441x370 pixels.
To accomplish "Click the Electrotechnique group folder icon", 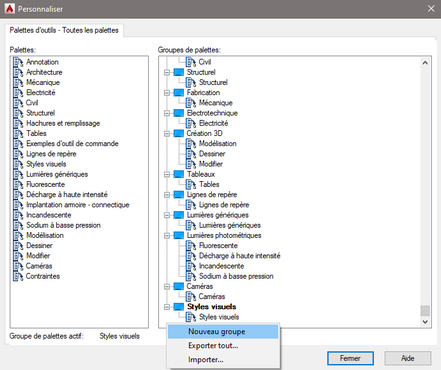I will pyautogui.click(x=179, y=113).
